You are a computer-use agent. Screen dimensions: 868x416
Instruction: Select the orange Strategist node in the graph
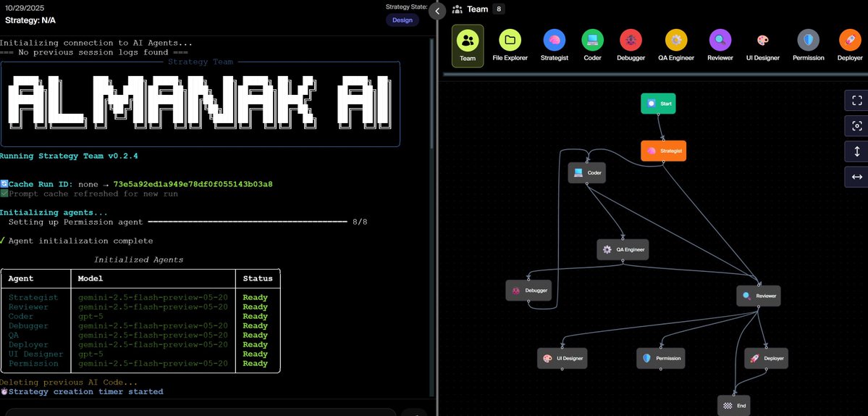(x=662, y=151)
